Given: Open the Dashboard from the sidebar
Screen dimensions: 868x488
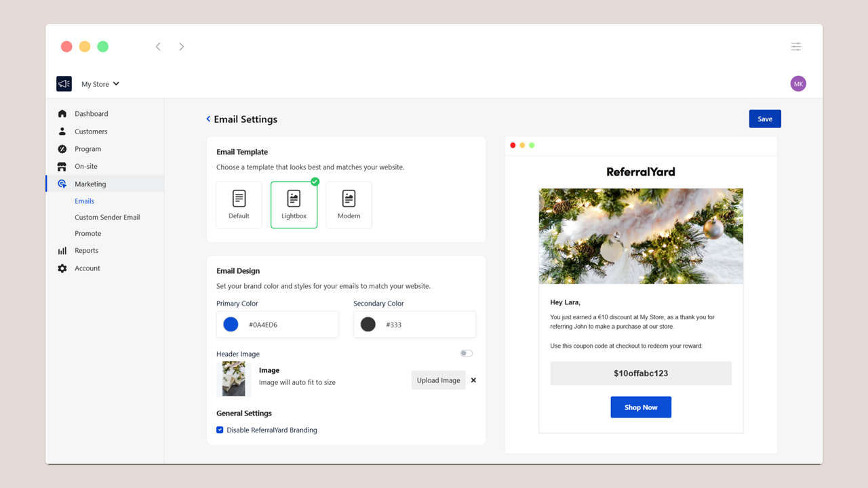Looking at the screenshot, I should (x=92, y=113).
